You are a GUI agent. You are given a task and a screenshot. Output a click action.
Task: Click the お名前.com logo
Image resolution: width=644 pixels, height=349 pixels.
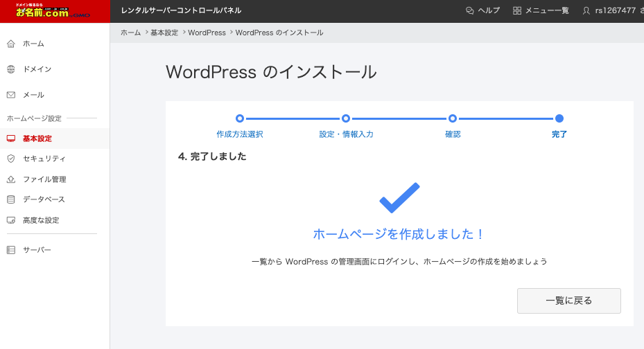click(55, 10)
